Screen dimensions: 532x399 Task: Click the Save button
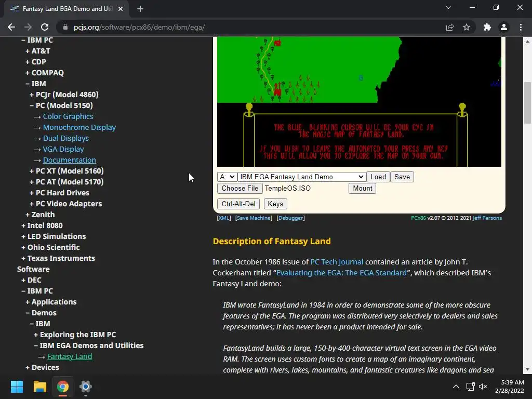(402, 177)
